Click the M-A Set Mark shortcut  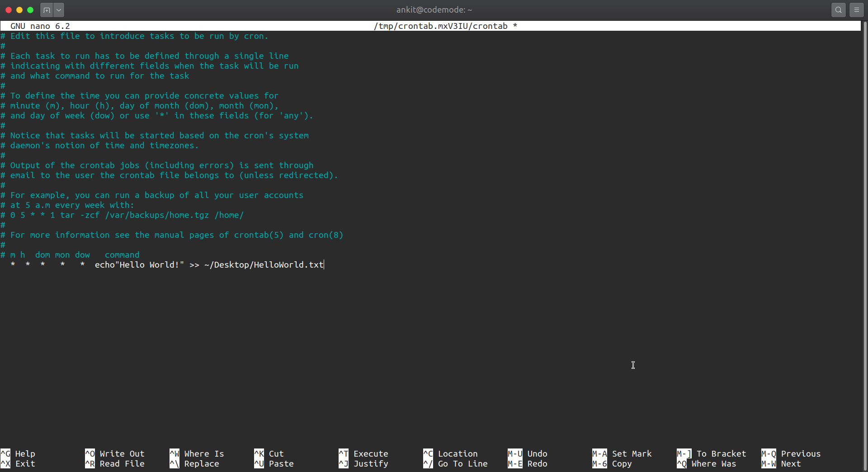point(622,453)
